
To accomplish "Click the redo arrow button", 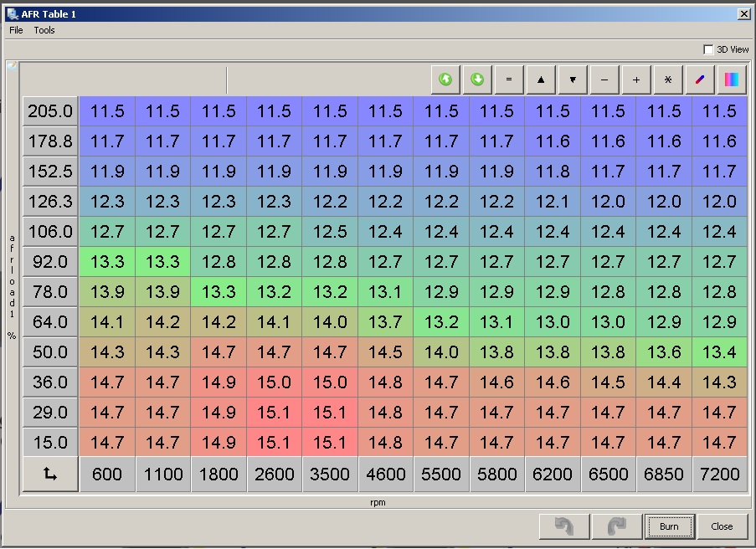I will click(616, 526).
